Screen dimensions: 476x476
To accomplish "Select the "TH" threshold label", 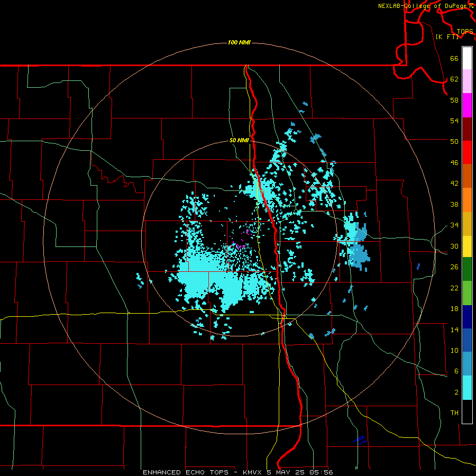I will [454, 413].
